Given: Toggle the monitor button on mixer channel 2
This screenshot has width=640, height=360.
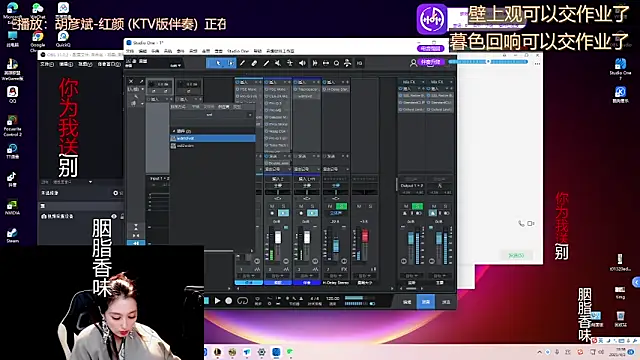Looking at the screenshot, I should 283,213.
